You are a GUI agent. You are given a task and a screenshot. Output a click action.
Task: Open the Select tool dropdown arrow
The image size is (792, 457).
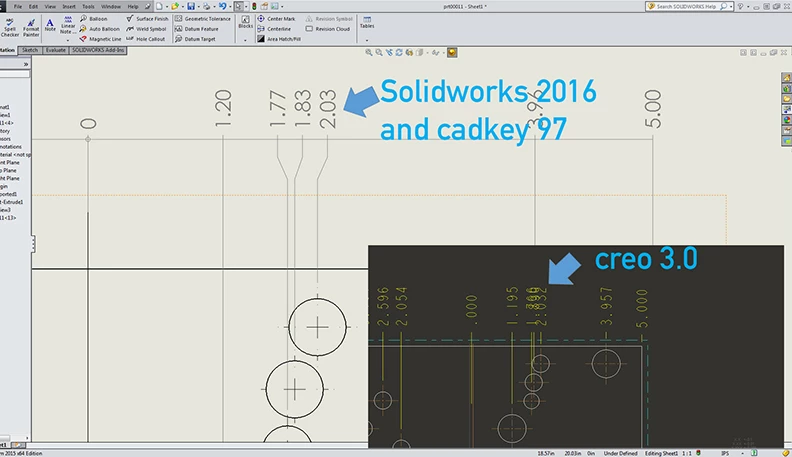pyautogui.click(x=245, y=7)
